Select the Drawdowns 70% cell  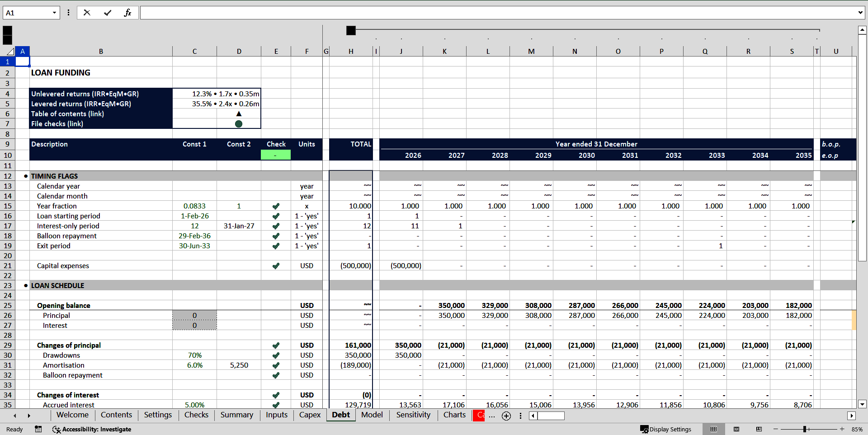coord(194,355)
